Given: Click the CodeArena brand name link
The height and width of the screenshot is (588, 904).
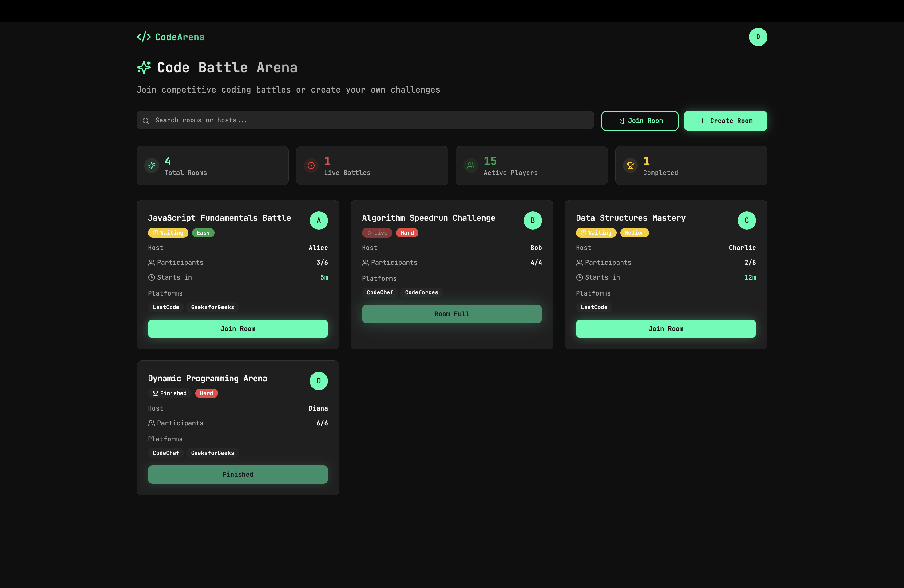Looking at the screenshot, I should (180, 37).
